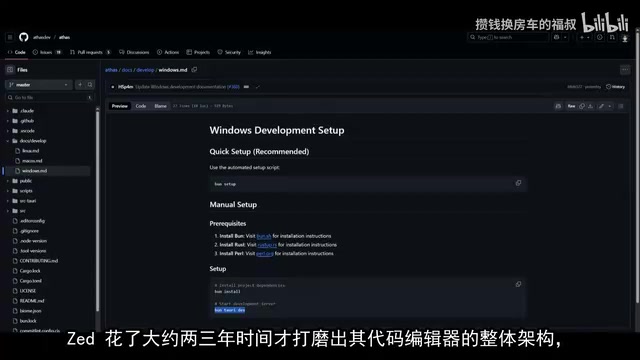Expand the src folder
The height and width of the screenshot is (360, 640).
pos(7,211)
